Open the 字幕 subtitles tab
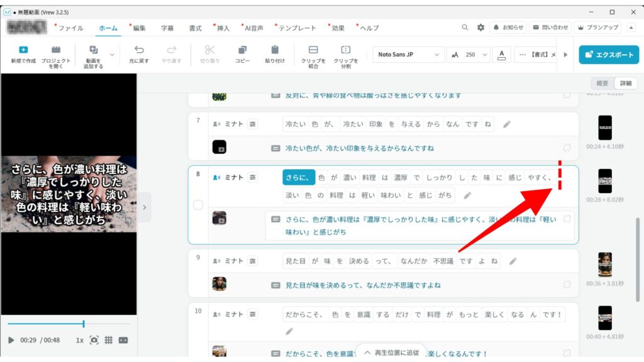Screen dimensions: 644x362 click(x=167, y=28)
